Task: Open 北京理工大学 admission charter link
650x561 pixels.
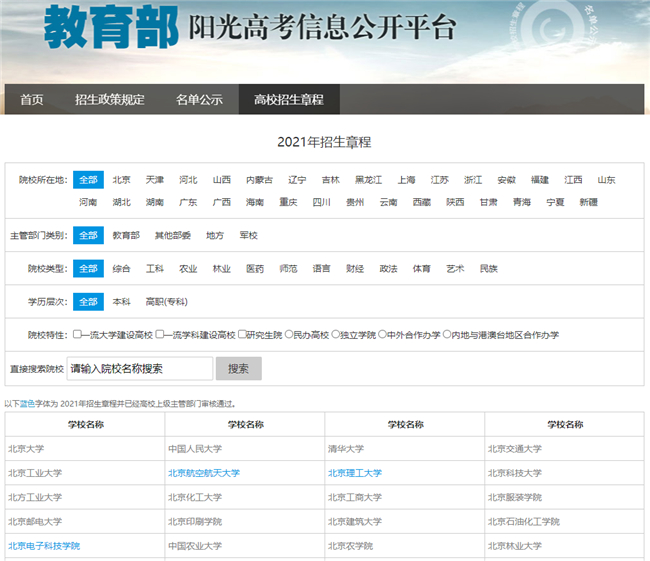Action: (355, 473)
